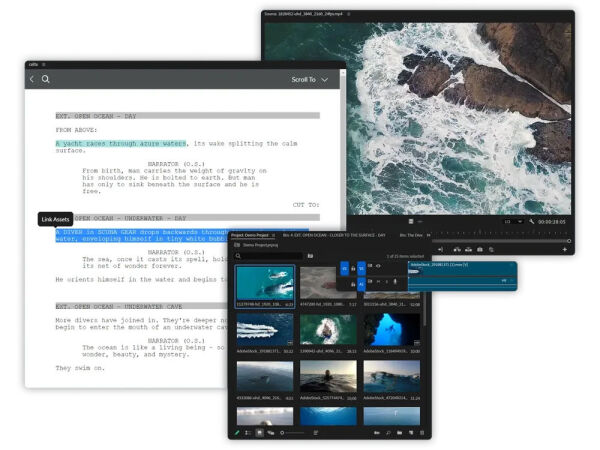
Task: Select the speedboat wake clip thumbnail
Action: [265, 330]
